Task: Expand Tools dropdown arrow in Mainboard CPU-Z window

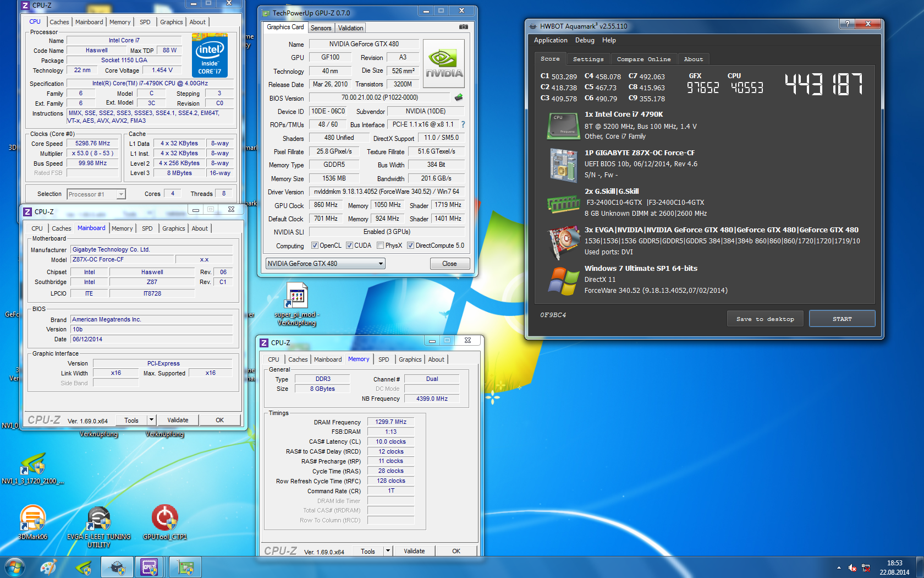Action: [x=151, y=420]
